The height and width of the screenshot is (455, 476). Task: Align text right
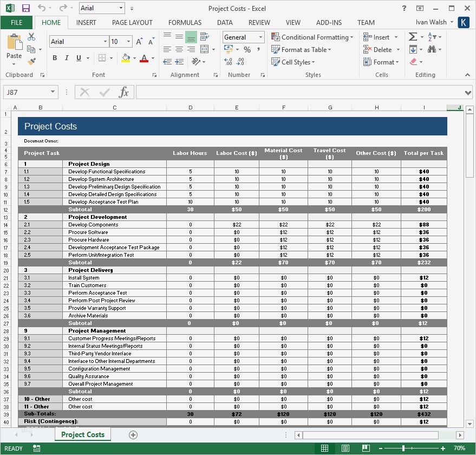point(191,49)
